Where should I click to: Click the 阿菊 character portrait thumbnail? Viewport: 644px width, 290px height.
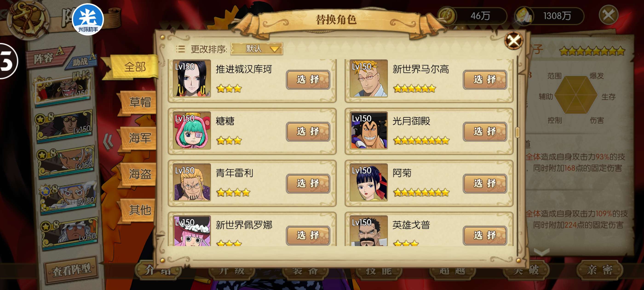(x=368, y=183)
